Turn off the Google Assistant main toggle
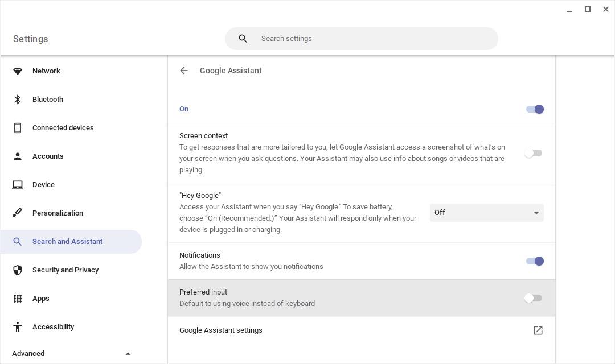The image size is (615, 364). point(535,109)
